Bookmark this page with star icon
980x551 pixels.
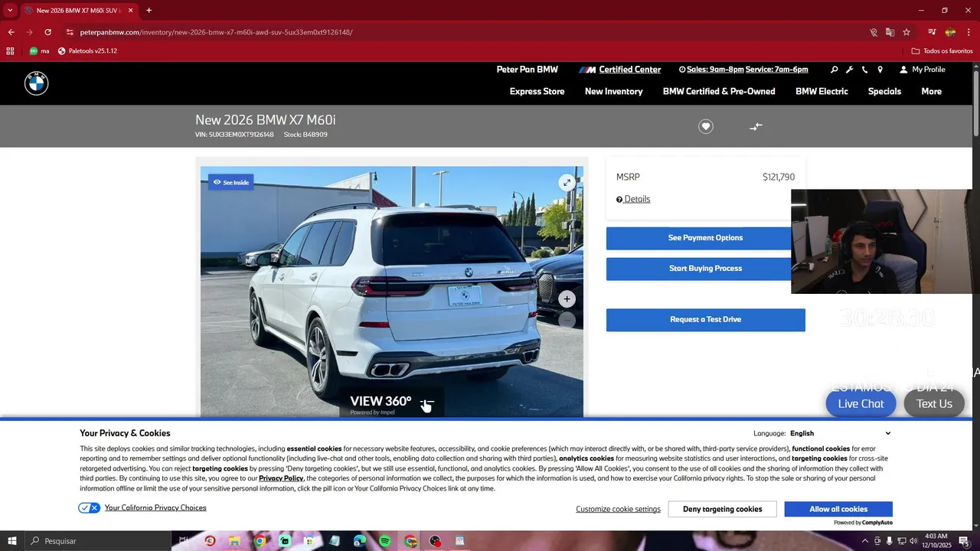[906, 32]
